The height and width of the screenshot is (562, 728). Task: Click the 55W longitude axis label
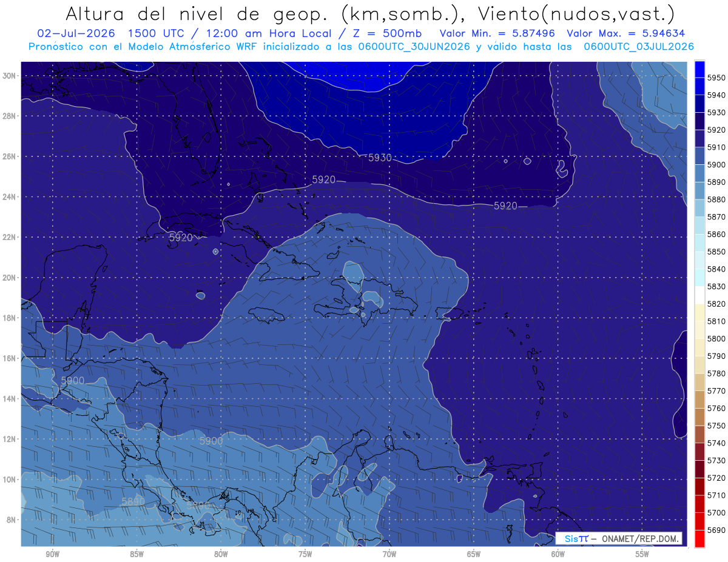tap(642, 554)
